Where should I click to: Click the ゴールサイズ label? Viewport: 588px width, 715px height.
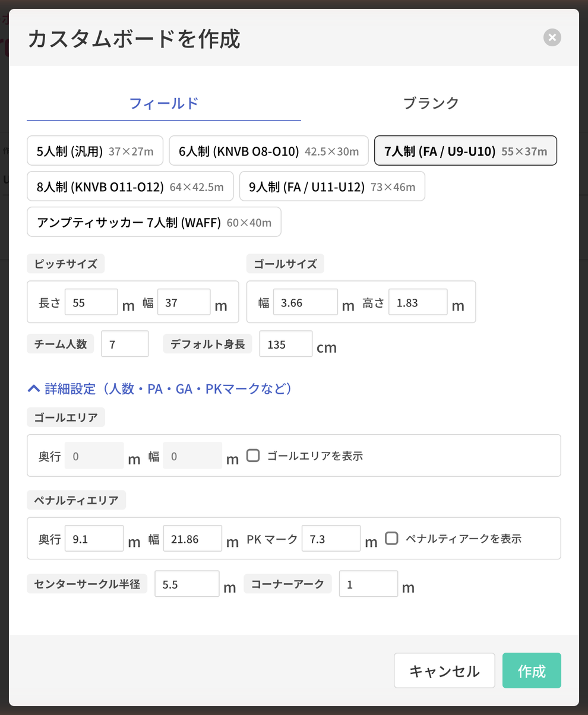point(285,264)
